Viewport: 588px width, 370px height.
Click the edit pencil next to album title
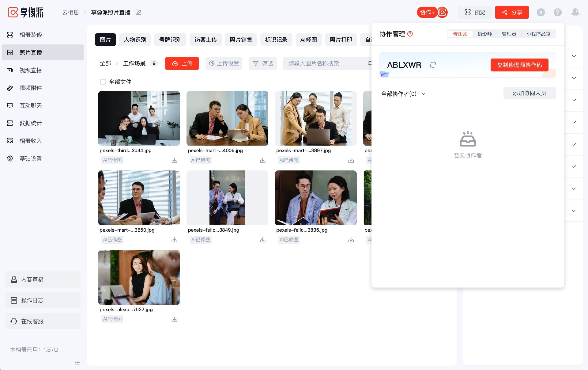138,12
